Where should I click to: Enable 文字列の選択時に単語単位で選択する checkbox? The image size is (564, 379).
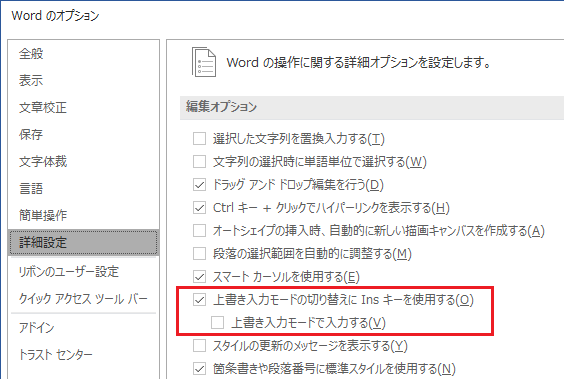click(199, 161)
